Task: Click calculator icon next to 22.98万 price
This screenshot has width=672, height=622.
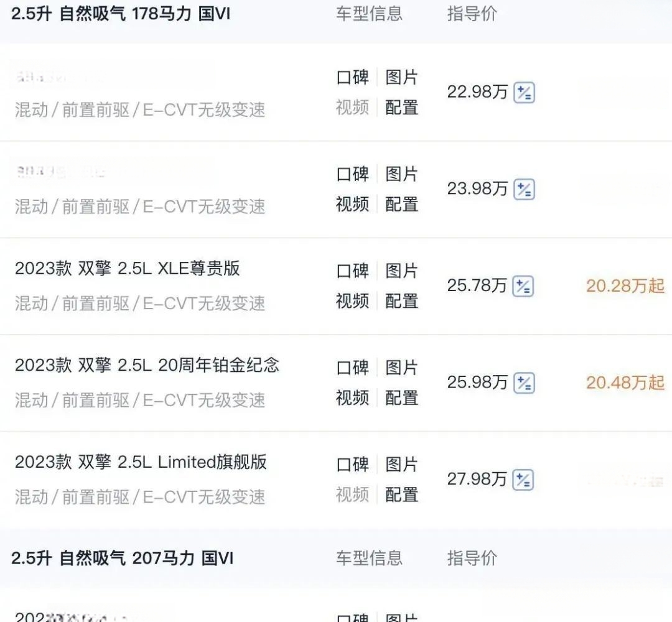Action: (524, 93)
